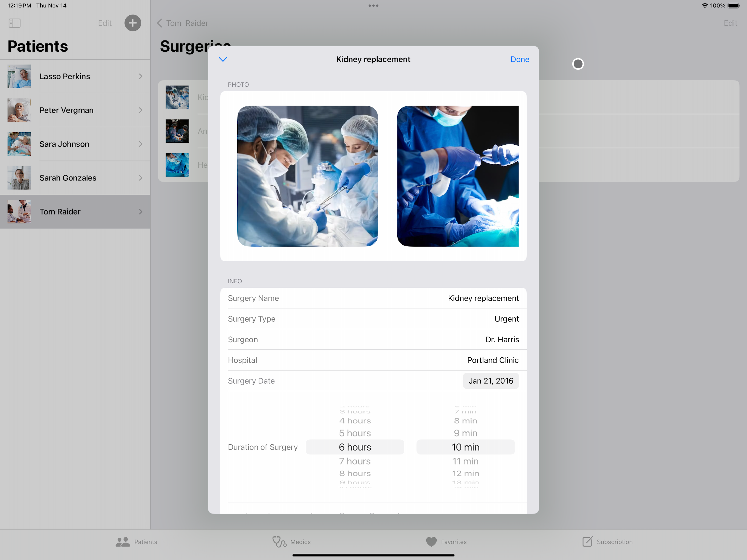Tap the battery status icon
This screenshot has height=560, width=747.
click(x=734, y=5)
